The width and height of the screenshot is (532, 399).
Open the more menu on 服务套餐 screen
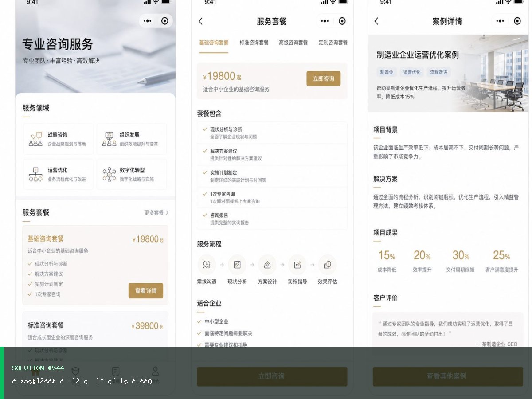point(325,21)
